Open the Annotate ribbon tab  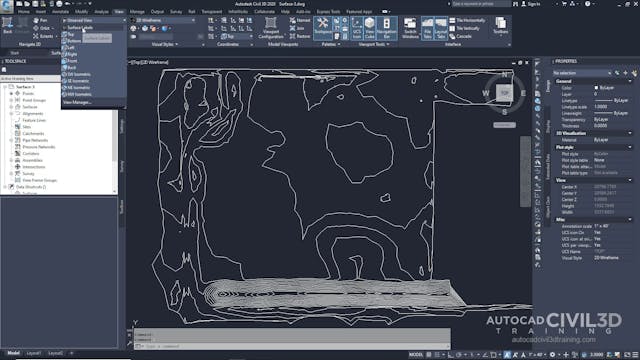[60, 12]
